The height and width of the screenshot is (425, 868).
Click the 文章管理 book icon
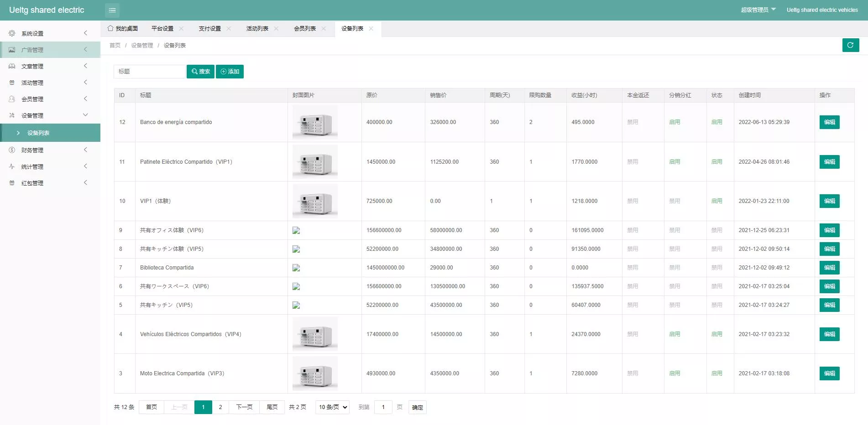pyautogui.click(x=12, y=66)
